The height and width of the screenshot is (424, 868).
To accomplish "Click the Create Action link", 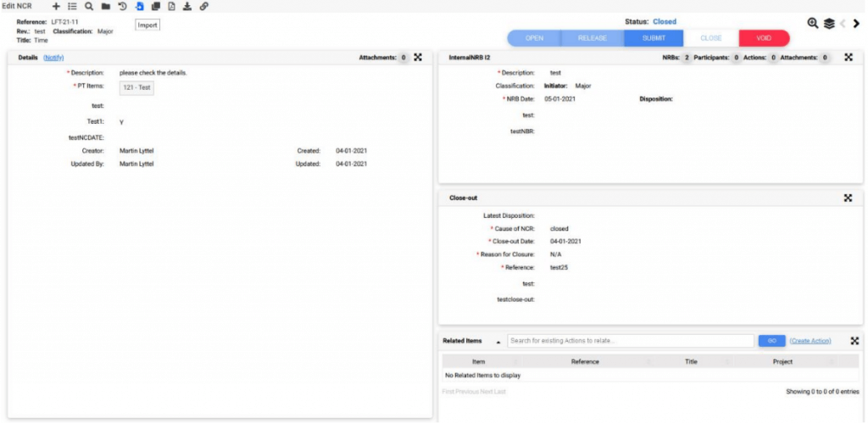I will click(810, 341).
